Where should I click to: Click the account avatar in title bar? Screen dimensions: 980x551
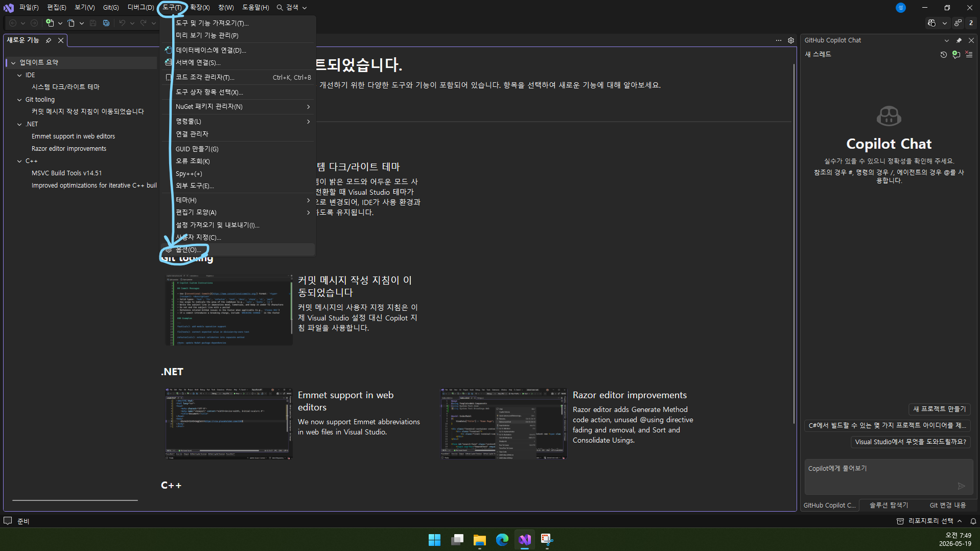901,8
